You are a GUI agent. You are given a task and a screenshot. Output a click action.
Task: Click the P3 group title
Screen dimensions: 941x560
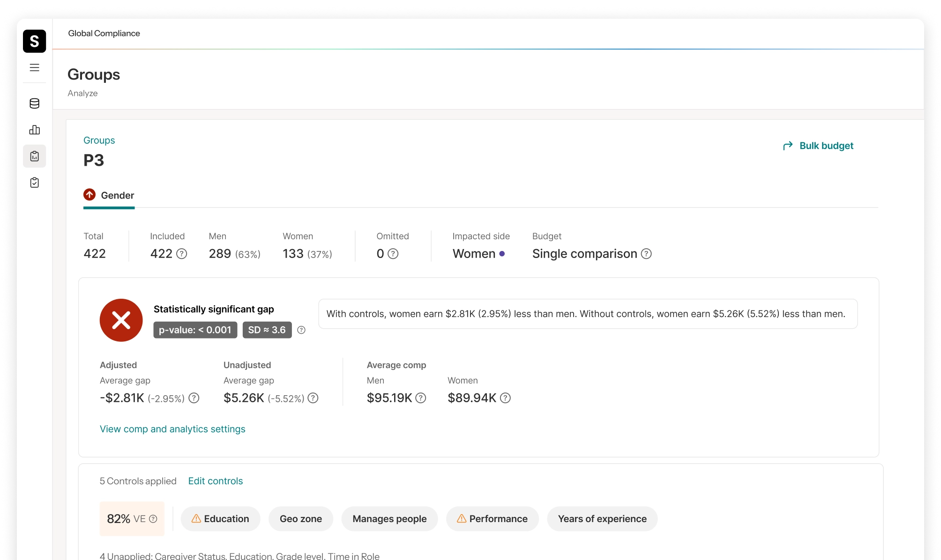[x=94, y=160]
